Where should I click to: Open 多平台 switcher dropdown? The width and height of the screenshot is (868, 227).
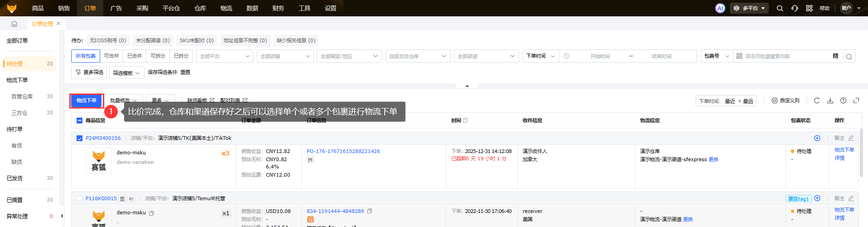749,8
